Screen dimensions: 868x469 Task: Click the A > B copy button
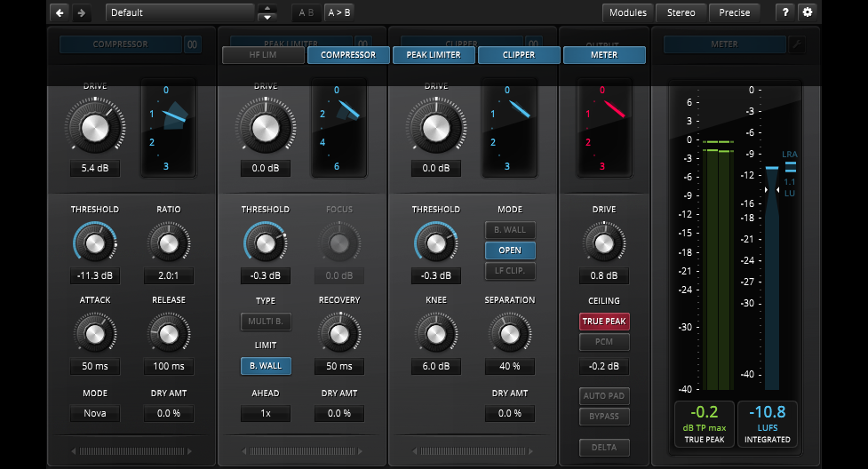pyautogui.click(x=338, y=12)
